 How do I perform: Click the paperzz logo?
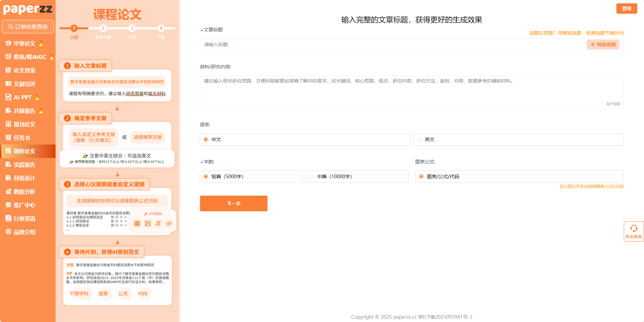click(28, 9)
